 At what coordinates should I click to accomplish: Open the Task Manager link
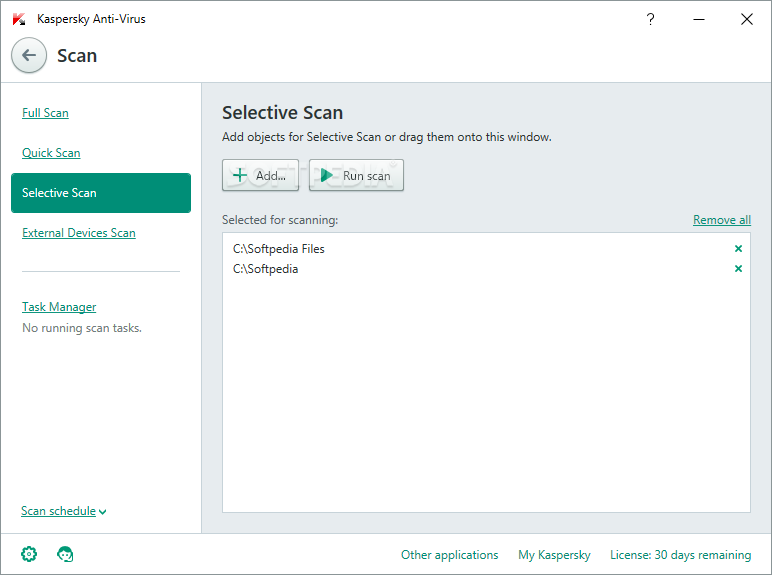59,307
